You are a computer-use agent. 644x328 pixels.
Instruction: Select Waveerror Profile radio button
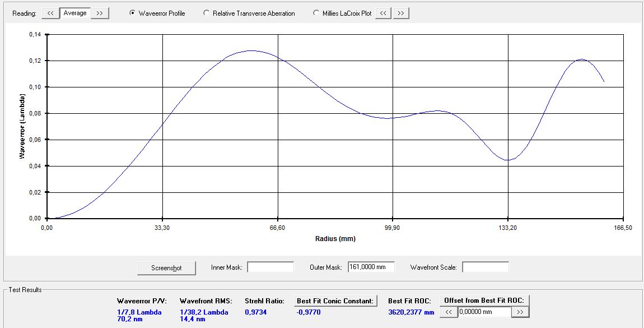click(157, 13)
